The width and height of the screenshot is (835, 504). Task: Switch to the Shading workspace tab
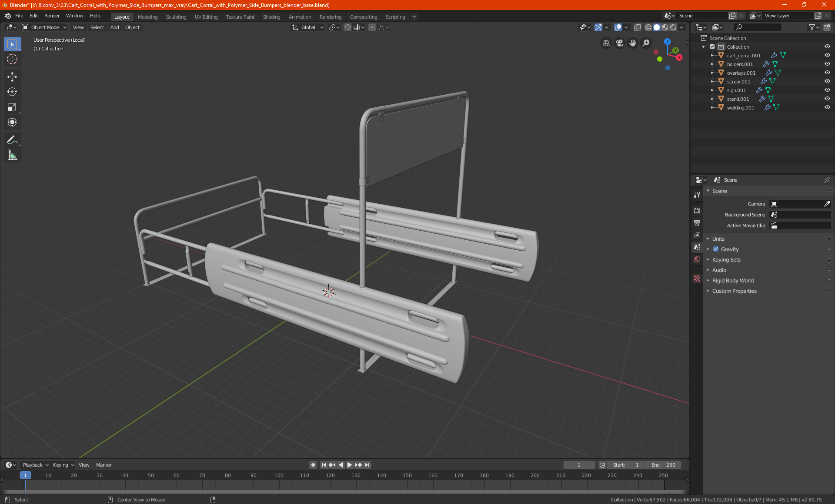(x=271, y=17)
